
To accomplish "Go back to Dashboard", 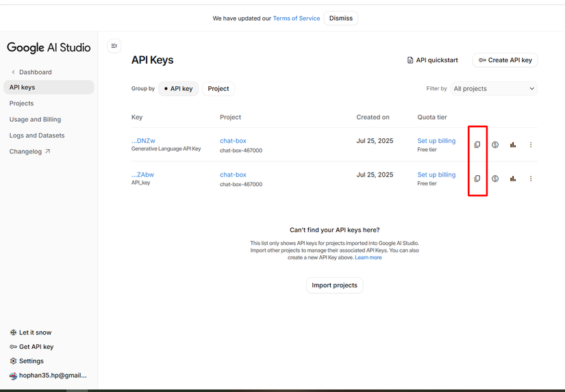I will (32, 72).
